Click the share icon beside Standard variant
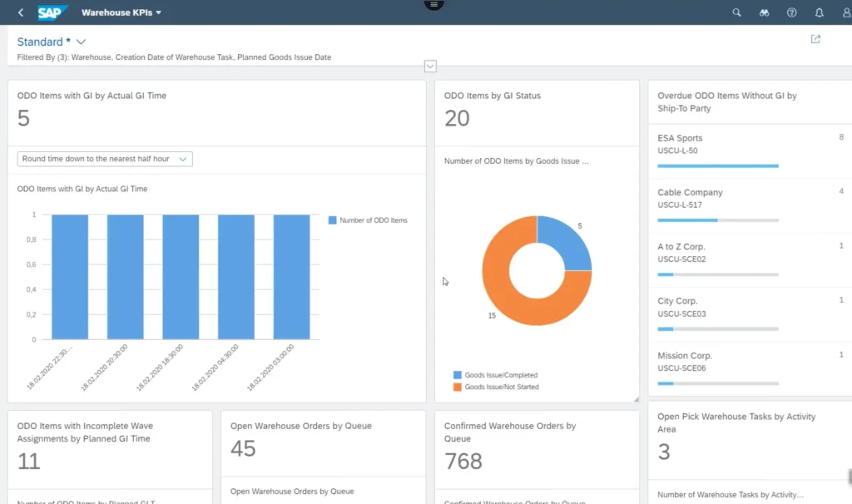852x504 pixels. pos(815,38)
